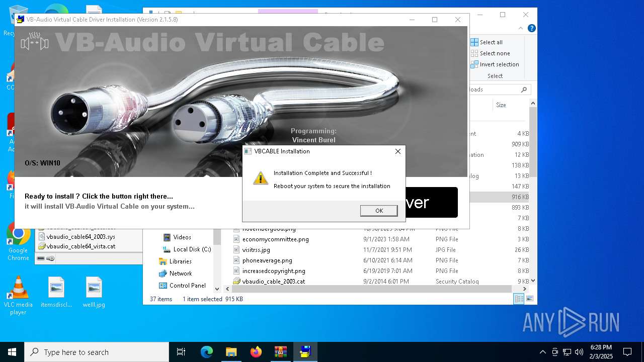Close the File Explorer window
Image resolution: width=644 pixels, height=362 pixels.
(525, 15)
